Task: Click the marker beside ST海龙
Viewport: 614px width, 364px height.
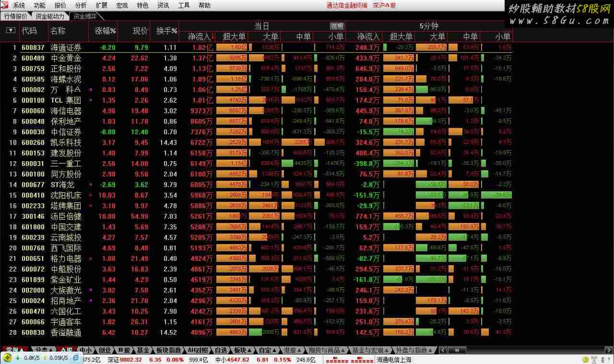Action: 91,185
